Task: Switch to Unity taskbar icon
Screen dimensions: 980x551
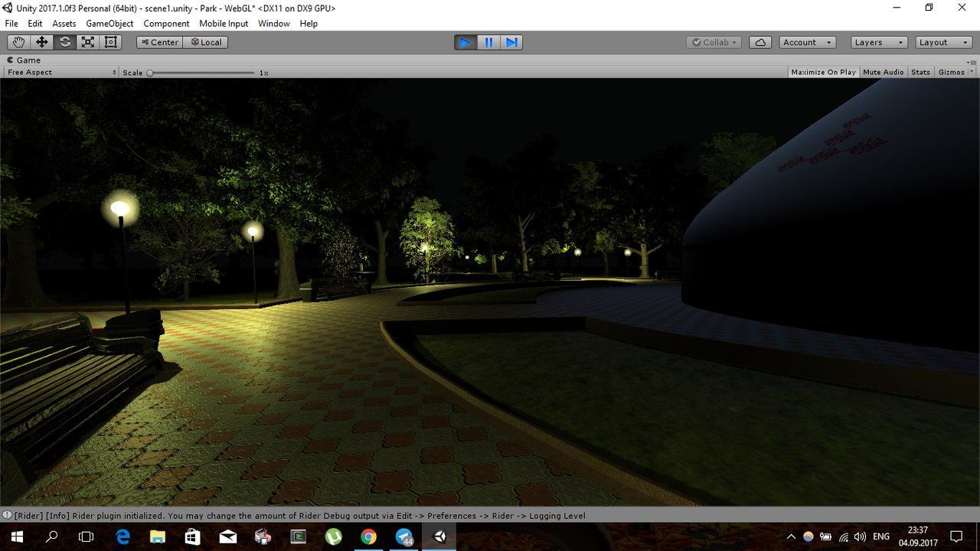Action: [x=439, y=536]
